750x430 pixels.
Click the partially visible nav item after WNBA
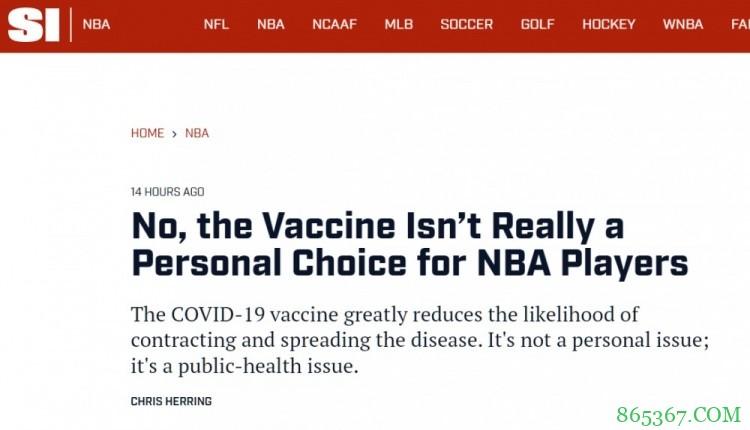click(740, 24)
